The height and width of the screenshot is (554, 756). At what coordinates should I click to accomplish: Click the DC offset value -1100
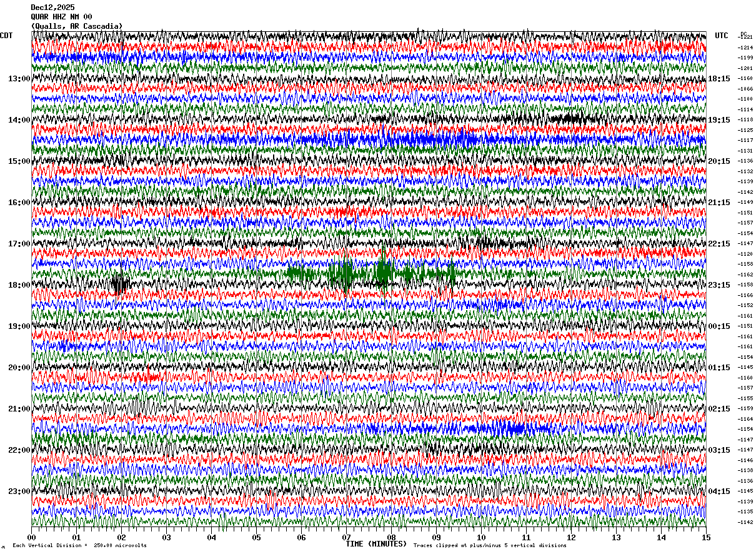tap(745, 99)
